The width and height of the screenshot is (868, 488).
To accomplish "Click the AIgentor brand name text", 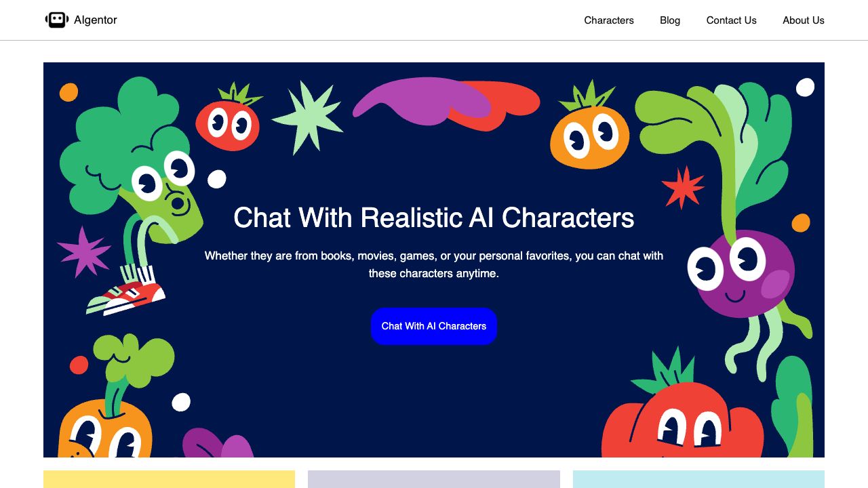I will click(96, 20).
